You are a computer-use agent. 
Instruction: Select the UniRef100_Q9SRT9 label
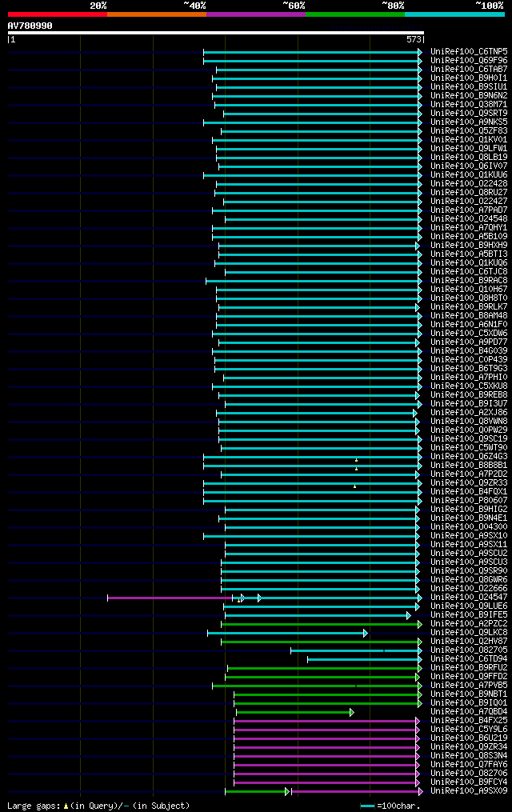pyautogui.click(x=469, y=114)
